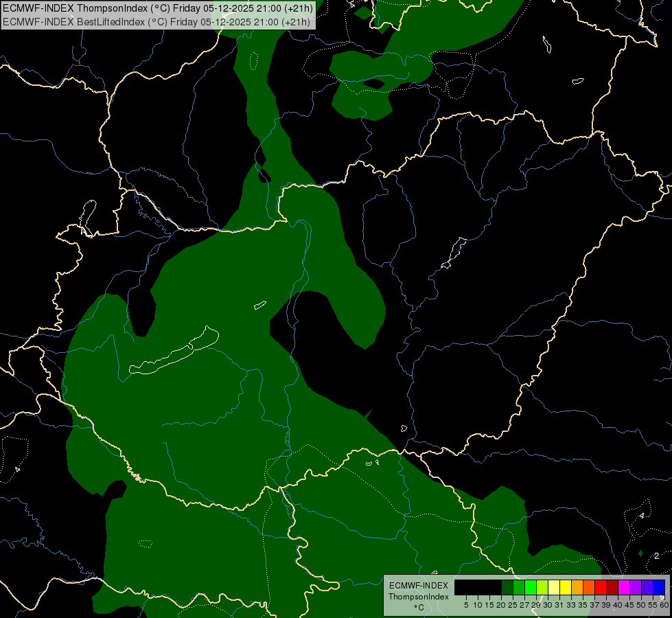
Task: Click the legend tick value '60'
Action: coord(664,605)
